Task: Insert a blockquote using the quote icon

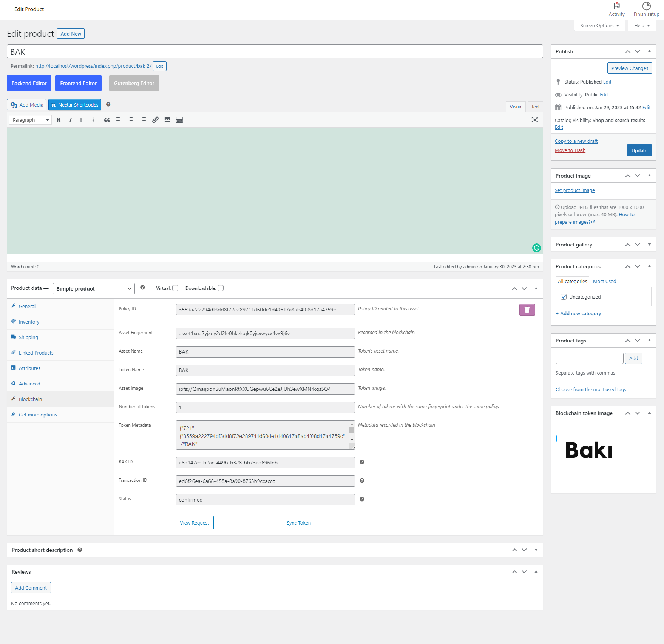Action: [107, 120]
